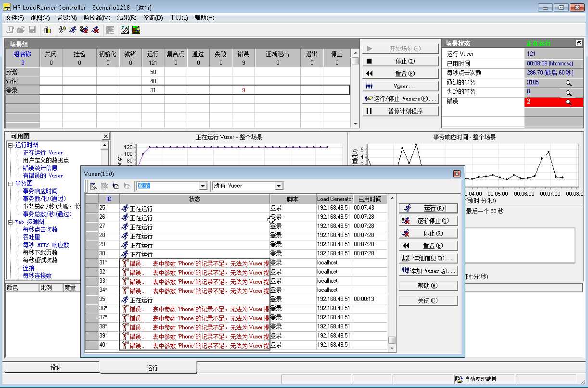Select 正在运行 Vuser in graph tree
The width and height of the screenshot is (588, 388).
pyautogui.click(x=43, y=152)
